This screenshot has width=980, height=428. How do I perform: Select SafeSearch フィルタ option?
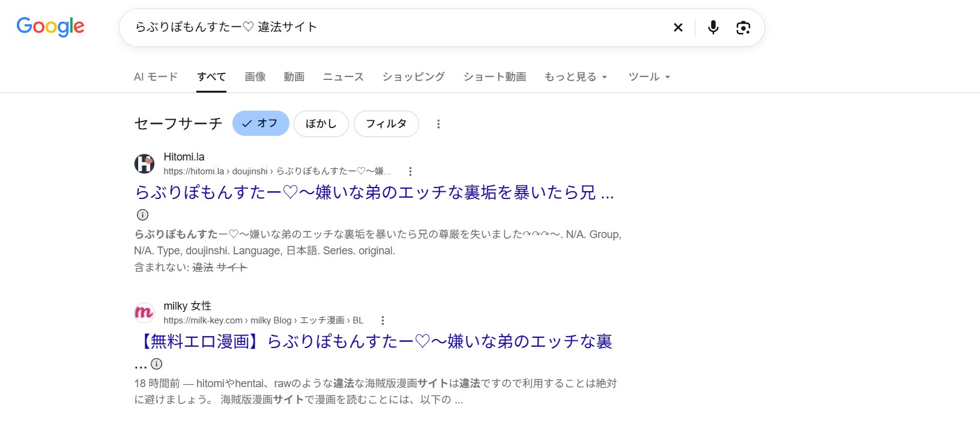point(386,123)
